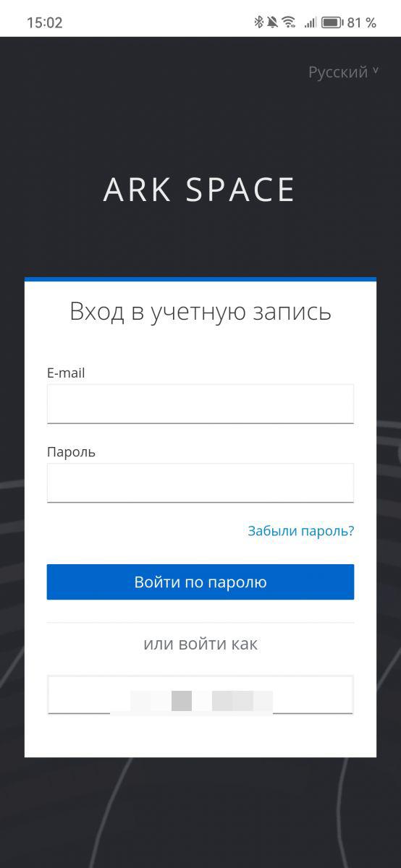Tap the Wi-Fi signal icon
This screenshot has height=868, width=401.
tap(289, 22)
